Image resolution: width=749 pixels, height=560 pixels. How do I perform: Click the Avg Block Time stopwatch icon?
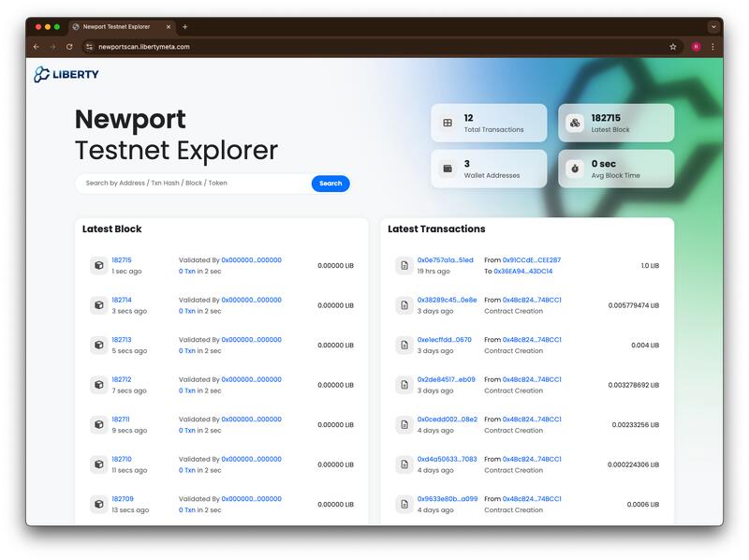pos(575,169)
